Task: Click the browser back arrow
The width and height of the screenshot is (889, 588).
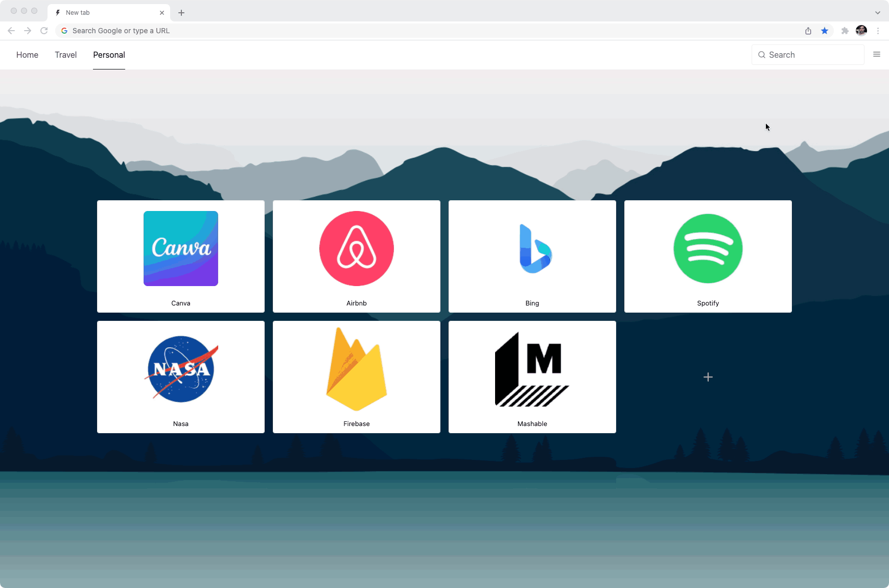Action: pos(11,31)
